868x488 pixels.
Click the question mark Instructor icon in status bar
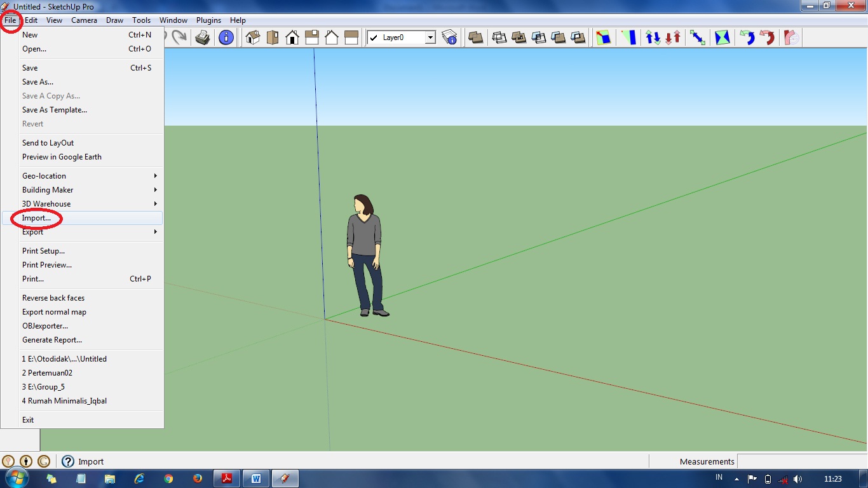(67, 461)
